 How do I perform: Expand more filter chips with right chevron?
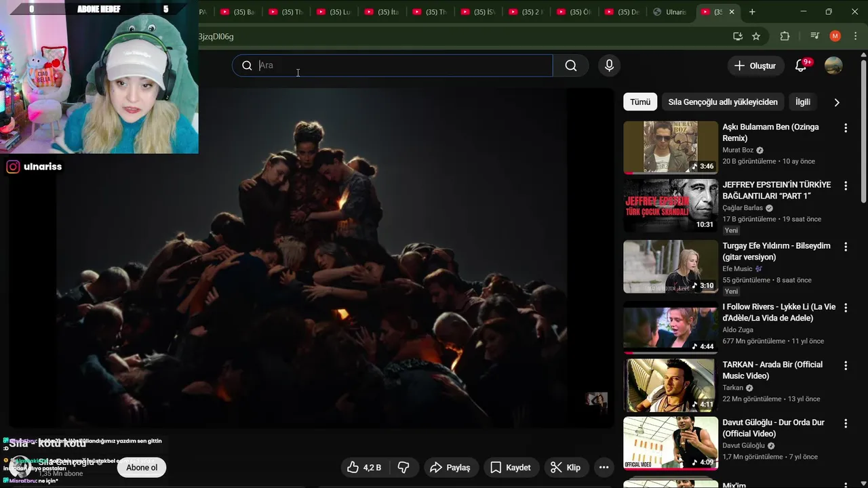click(837, 102)
